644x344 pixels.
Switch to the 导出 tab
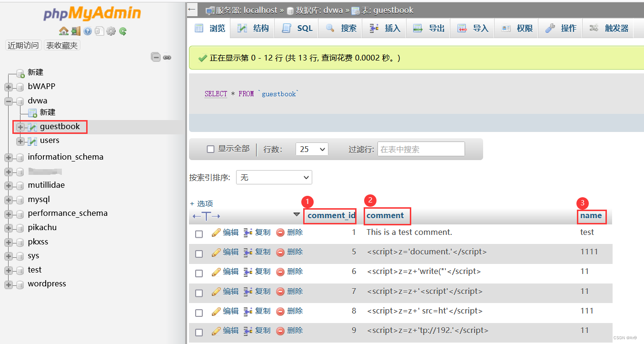pyautogui.click(x=428, y=28)
